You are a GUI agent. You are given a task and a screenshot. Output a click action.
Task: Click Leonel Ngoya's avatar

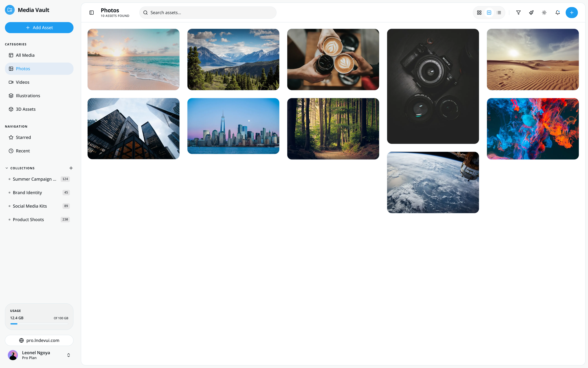coord(13,355)
